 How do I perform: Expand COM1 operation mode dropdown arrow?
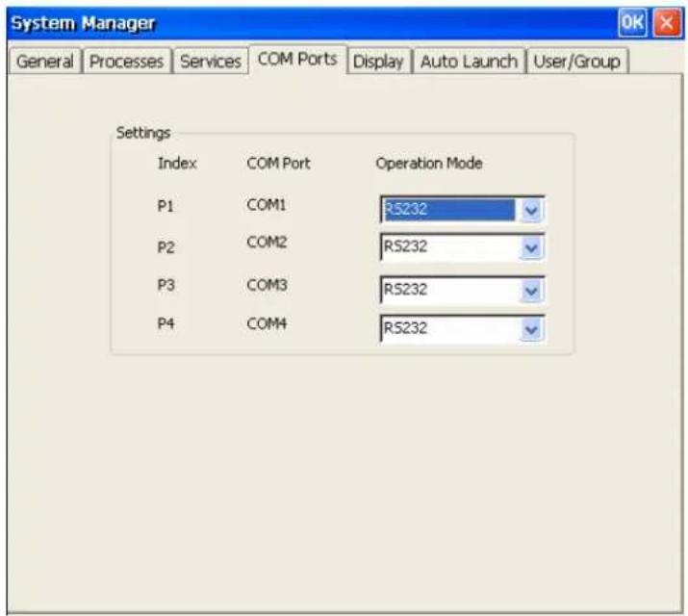point(531,211)
